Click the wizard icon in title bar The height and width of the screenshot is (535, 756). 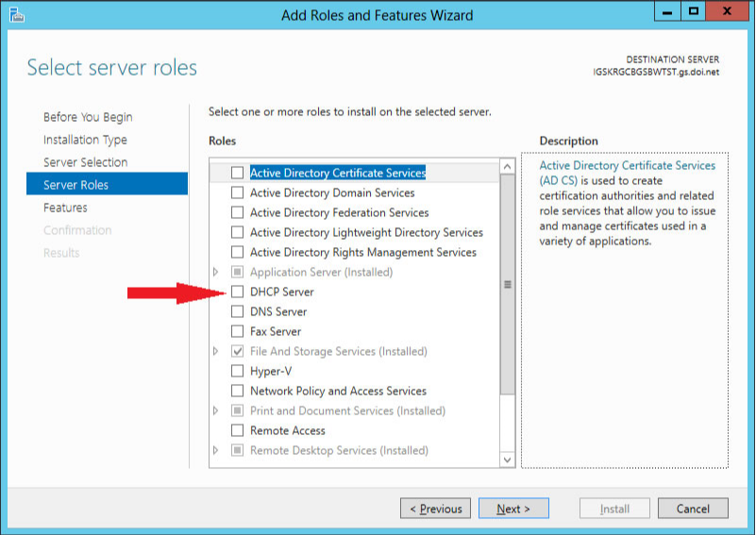point(16,15)
